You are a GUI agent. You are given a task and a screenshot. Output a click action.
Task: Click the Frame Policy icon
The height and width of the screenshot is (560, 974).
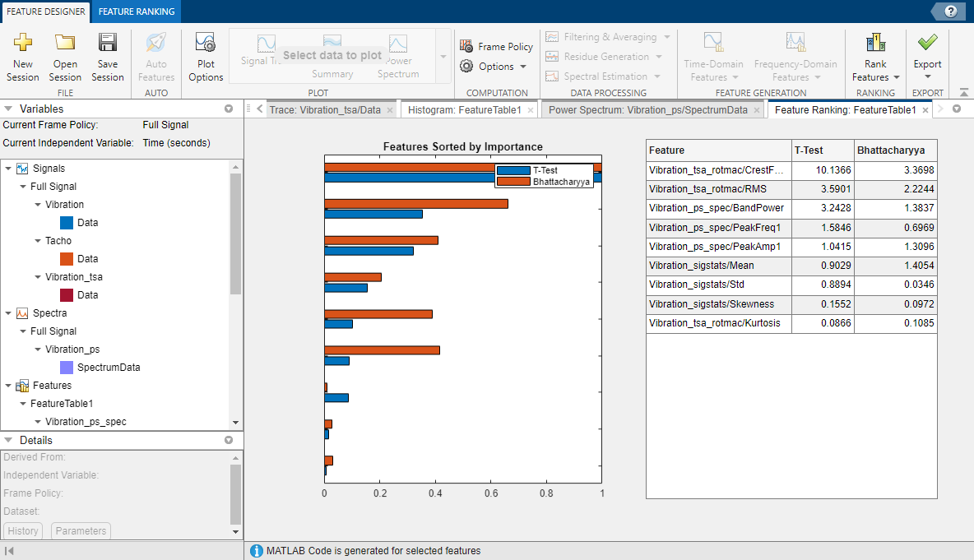(466, 47)
